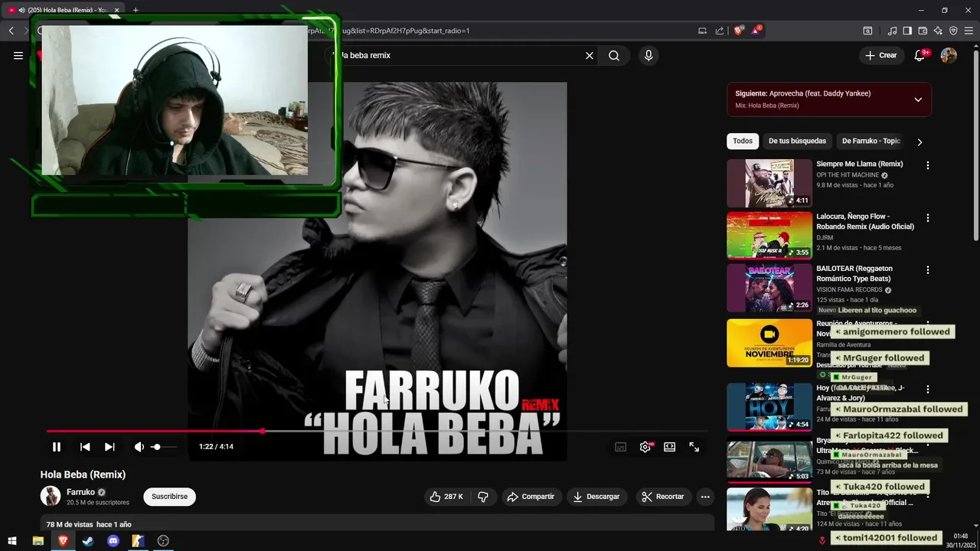The height and width of the screenshot is (551, 980).
Task: Select the De Farruko - Topic chip
Action: coord(871,141)
